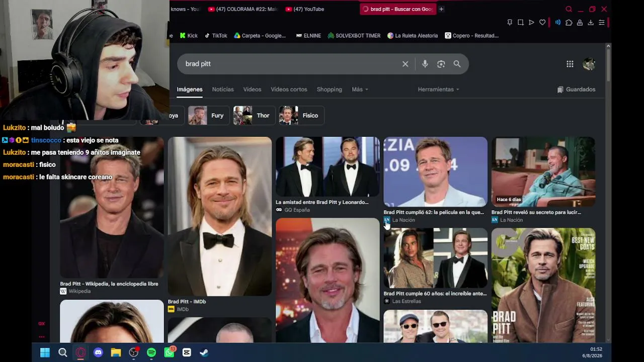Open Google Lens image search
The height and width of the screenshot is (362, 644).
[441, 64]
